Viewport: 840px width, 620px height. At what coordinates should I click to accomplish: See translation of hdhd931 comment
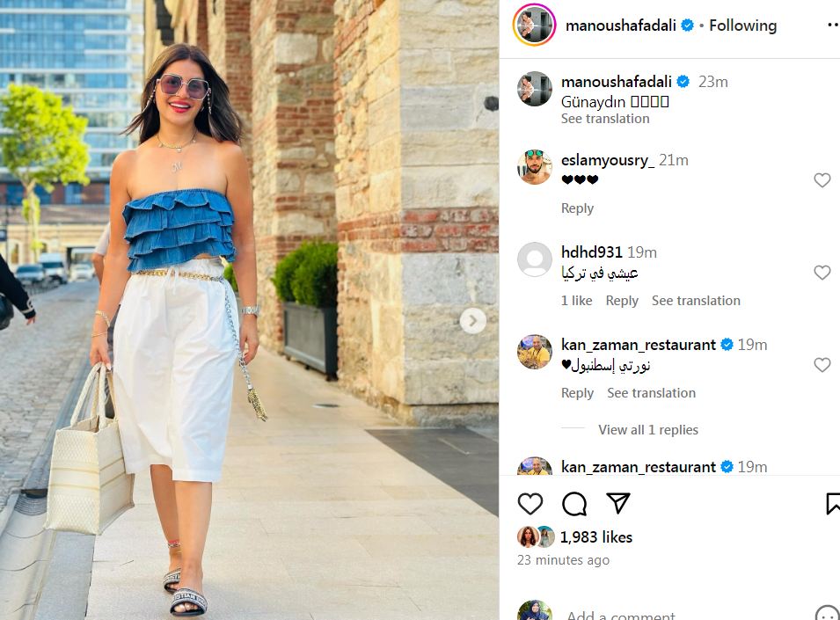[x=696, y=301]
